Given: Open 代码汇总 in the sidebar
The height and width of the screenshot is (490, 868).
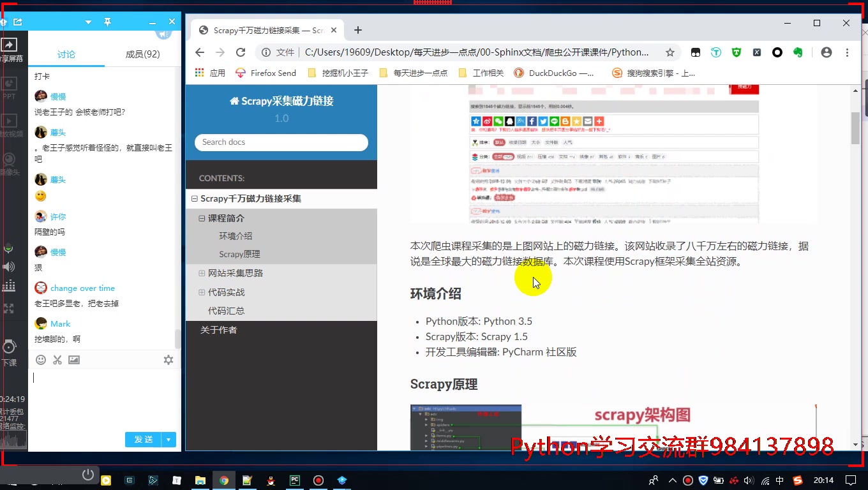Looking at the screenshot, I should tap(226, 311).
